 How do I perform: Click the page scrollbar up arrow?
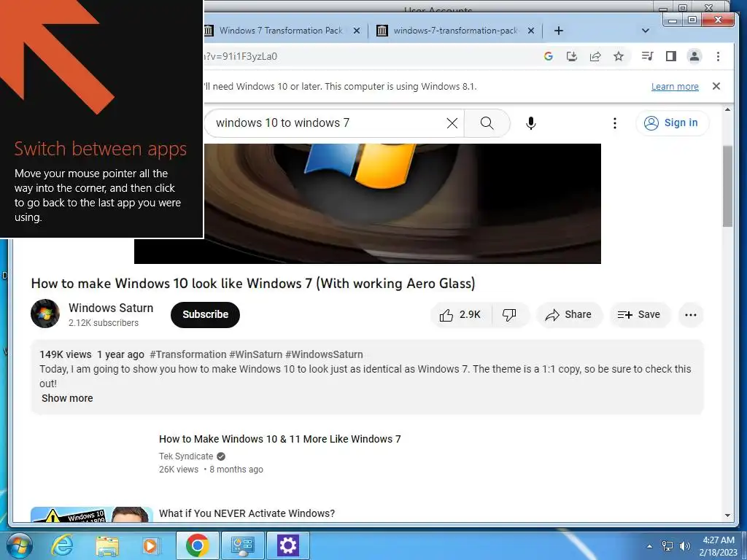coord(727,110)
